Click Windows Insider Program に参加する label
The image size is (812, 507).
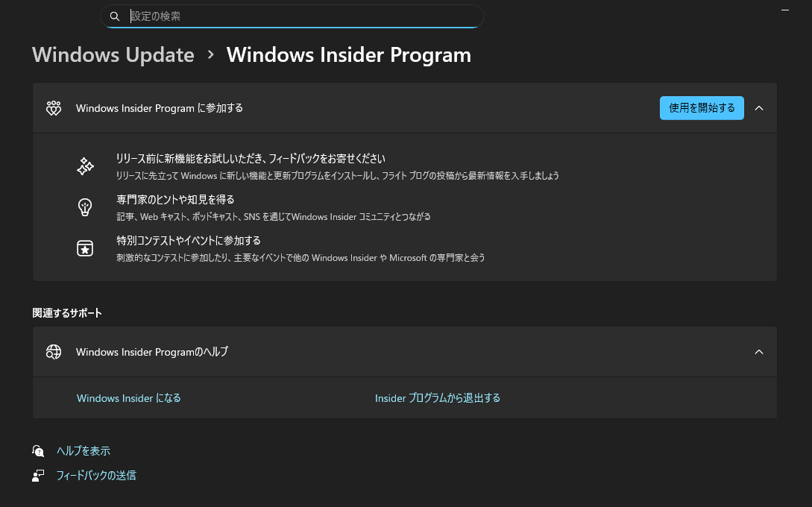tap(160, 108)
